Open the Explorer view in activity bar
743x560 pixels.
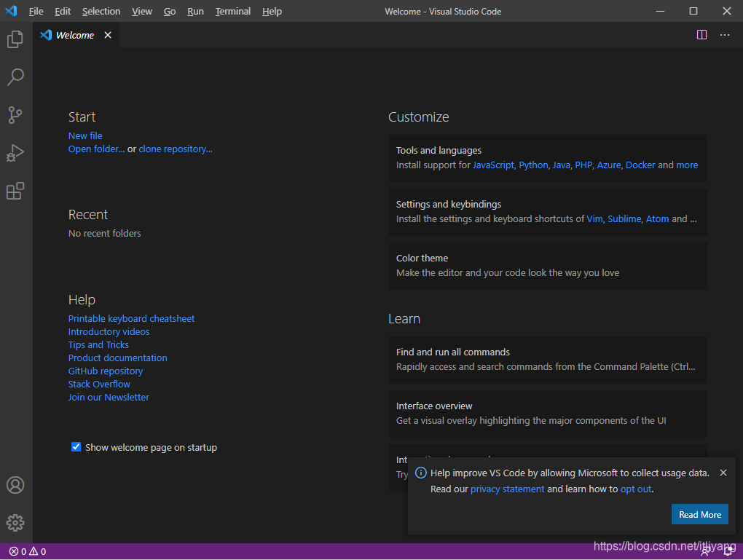(15, 39)
